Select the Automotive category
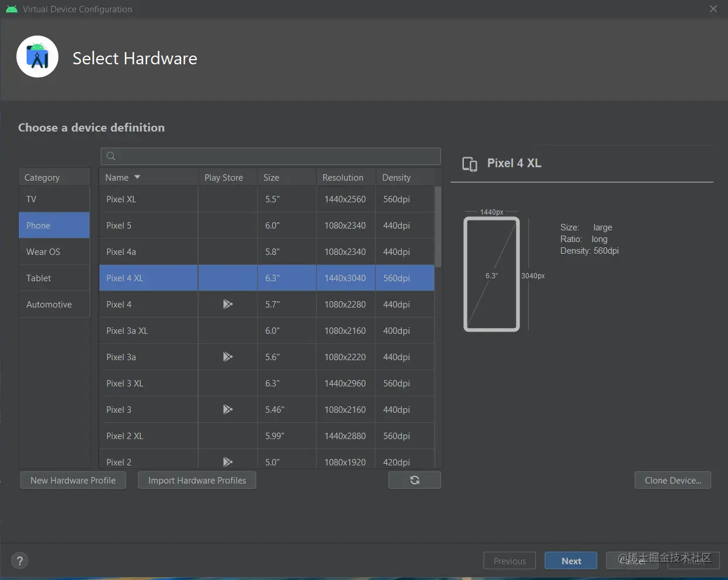The width and height of the screenshot is (728, 580). pos(54,304)
